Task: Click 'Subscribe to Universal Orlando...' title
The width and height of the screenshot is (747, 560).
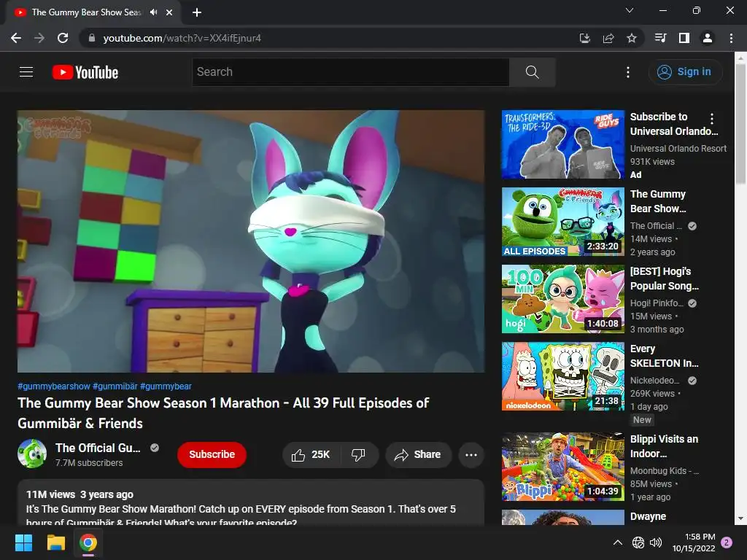Action: 674,124
